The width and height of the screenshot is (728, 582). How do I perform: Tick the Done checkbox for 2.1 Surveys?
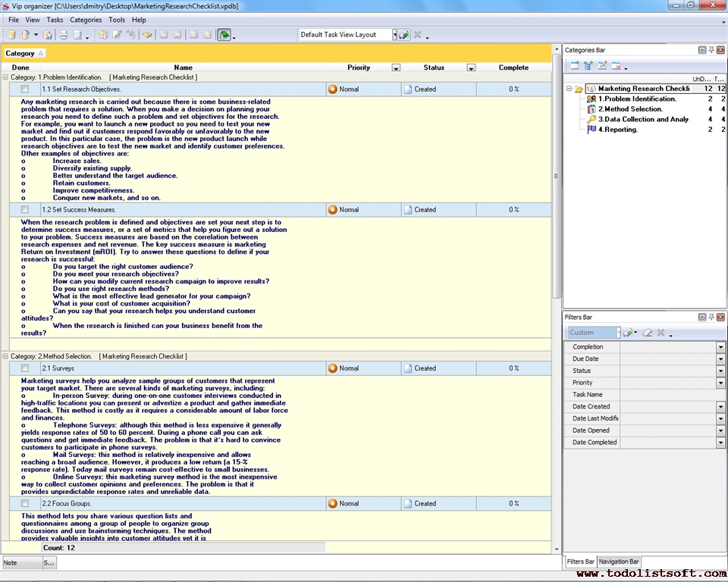click(x=24, y=368)
